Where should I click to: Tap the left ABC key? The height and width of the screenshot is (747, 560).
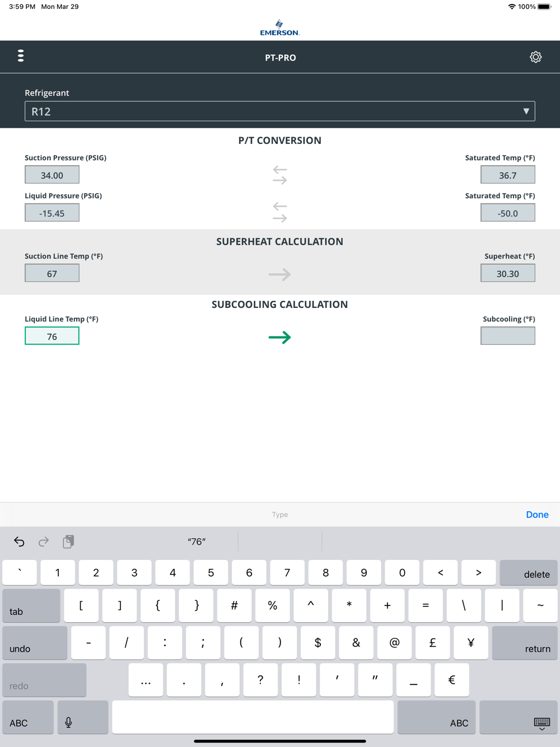[28, 717]
